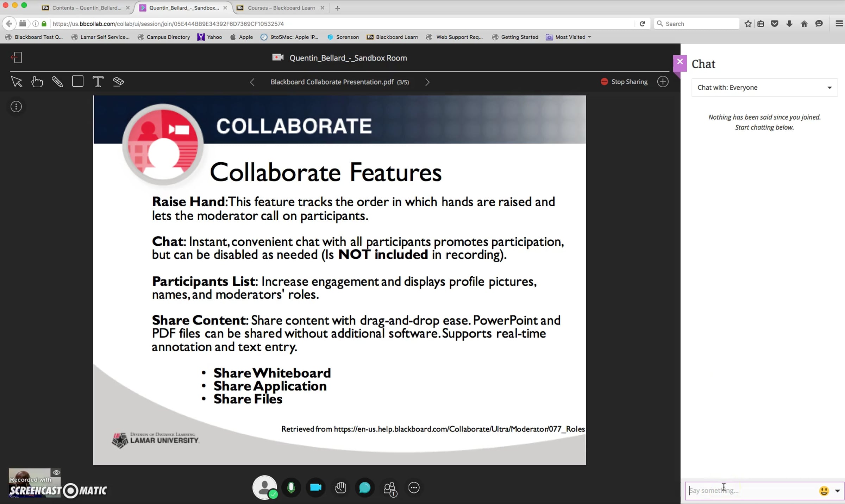Viewport: 845px width, 504px height.
Task: Open a new browser tab
Action: (x=338, y=8)
